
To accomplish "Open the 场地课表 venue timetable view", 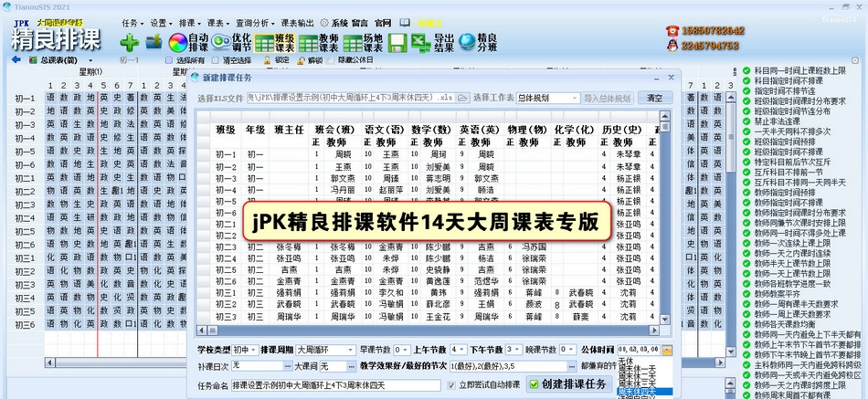I will [363, 43].
